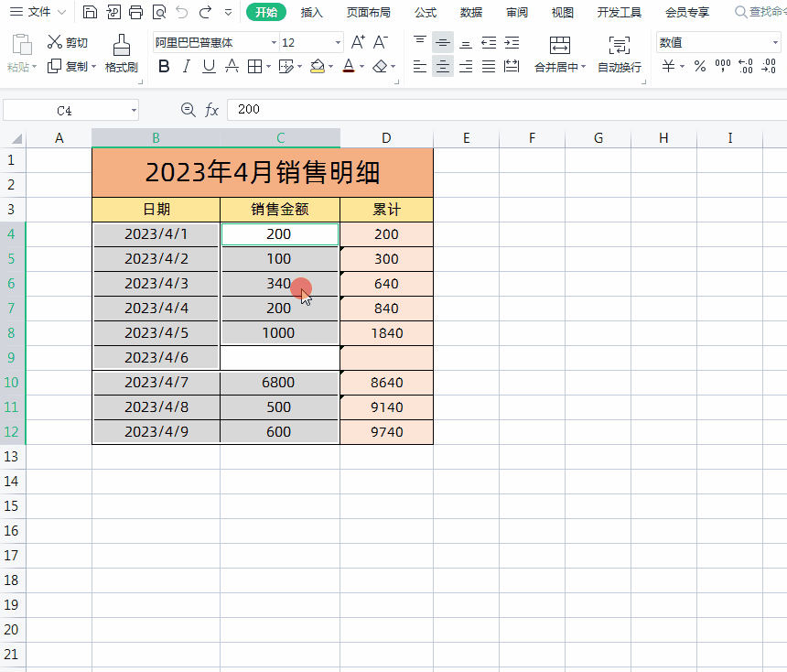Image resolution: width=787 pixels, height=672 pixels.
Task: Expand quick access toolbar customize arrow
Action: pyautogui.click(x=229, y=13)
